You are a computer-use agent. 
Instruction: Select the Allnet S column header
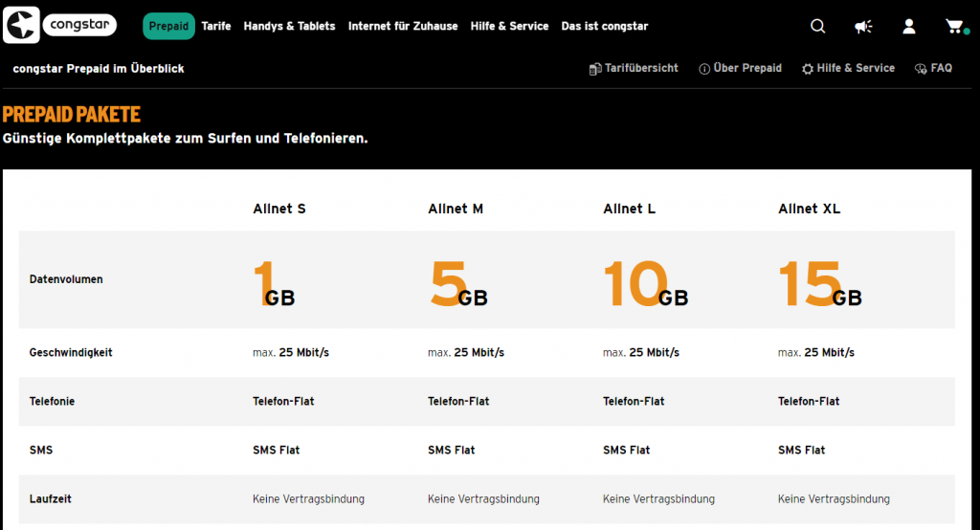pos(279,209)
